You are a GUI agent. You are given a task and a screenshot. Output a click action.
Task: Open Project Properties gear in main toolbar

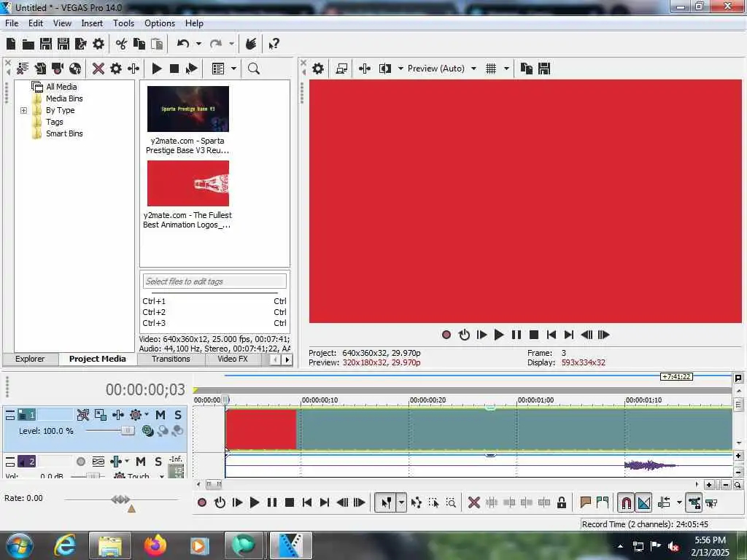98,44
